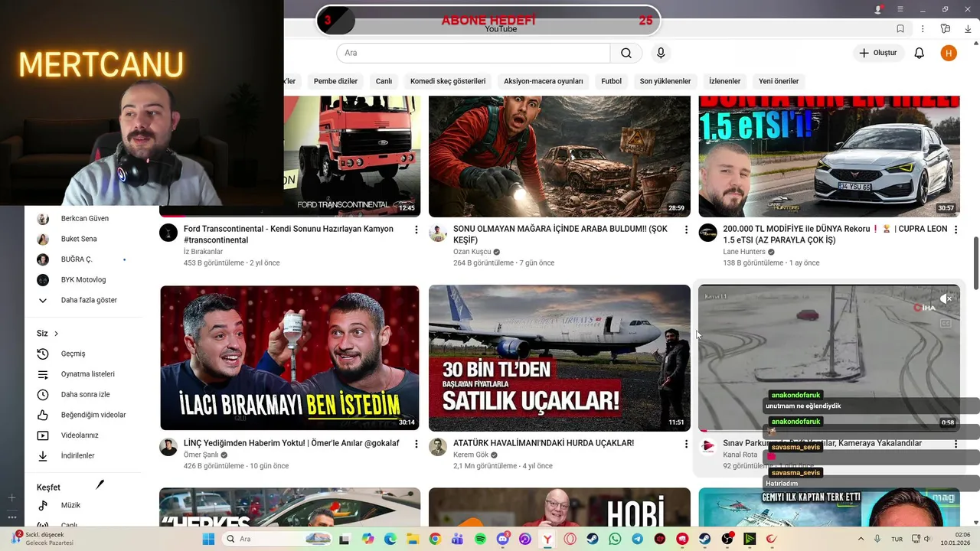Viewport: 980px width, 551px height.
Task: Select Aksiyon-macera oyunları chip
Action: pos(544,81)
